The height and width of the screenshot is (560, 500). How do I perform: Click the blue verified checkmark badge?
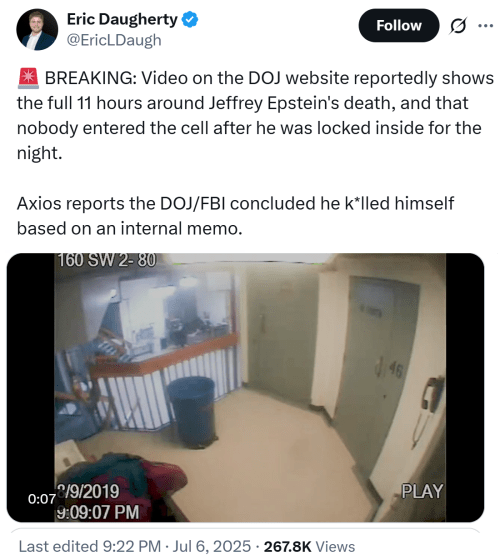point(190,19)
